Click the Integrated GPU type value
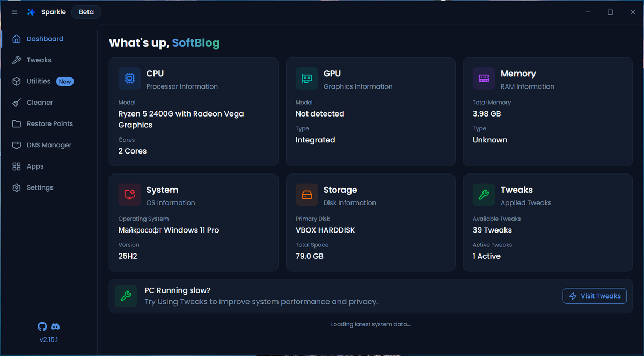The height and width of the screenshot is (356, 644). tap(315, 140)
